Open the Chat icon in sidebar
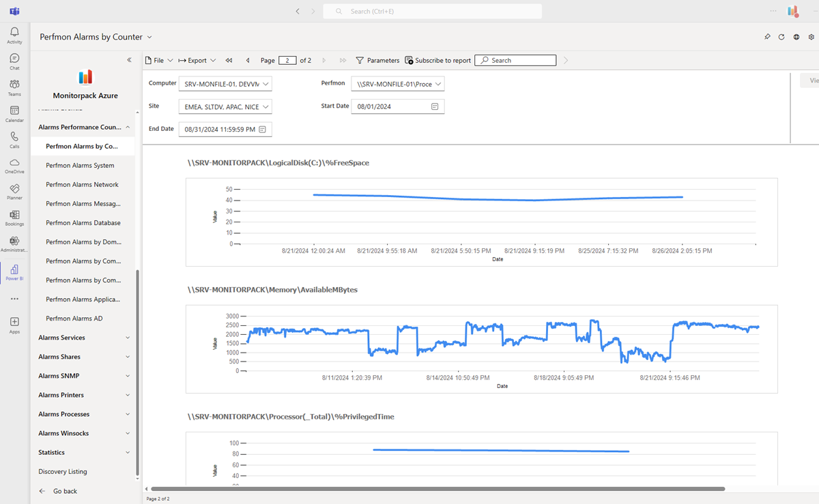This screenshot has width=819, height=504. click(x=14, y=61)
